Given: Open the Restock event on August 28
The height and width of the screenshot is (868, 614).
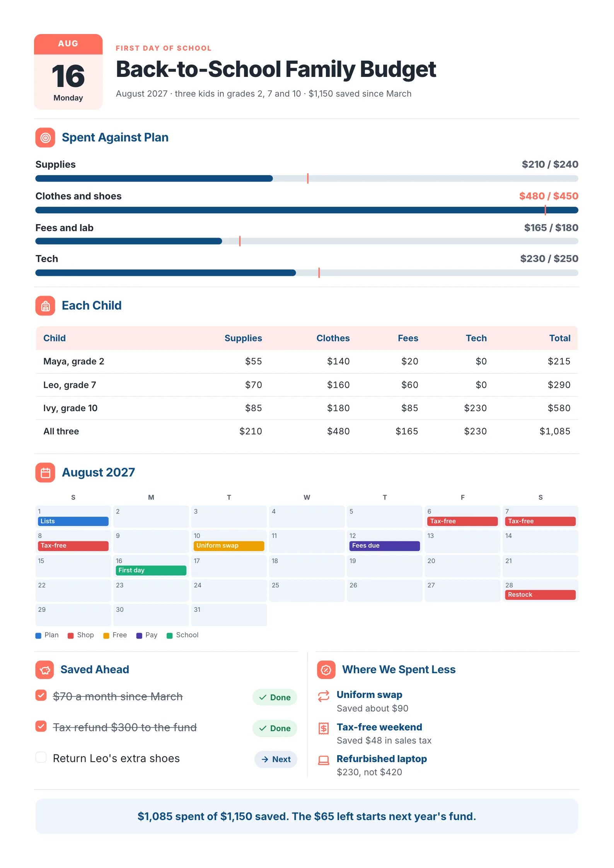Looking at the screenshot, I should (541, 595).
